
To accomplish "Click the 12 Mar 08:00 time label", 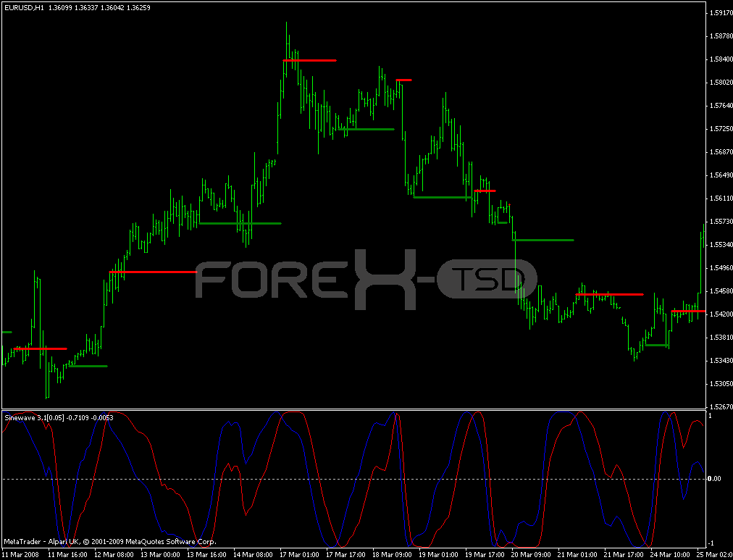I will pos(114,555).
